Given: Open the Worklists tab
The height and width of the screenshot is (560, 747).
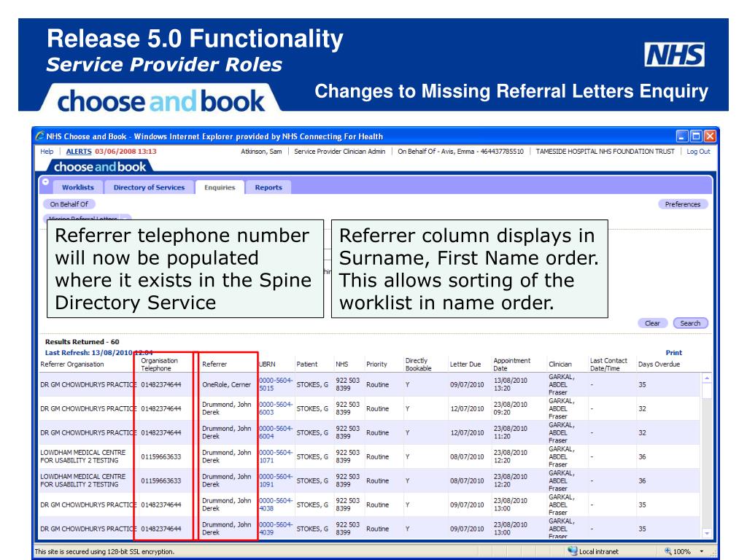Looking at the screenshot, I should pyautogui.click(x=77, y=187).
